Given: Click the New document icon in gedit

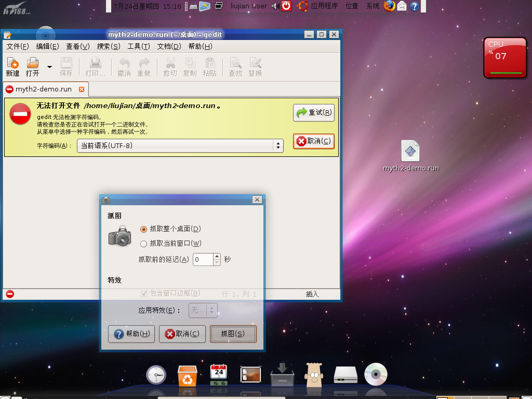Looking at the screenshot, I should [12, 67].
